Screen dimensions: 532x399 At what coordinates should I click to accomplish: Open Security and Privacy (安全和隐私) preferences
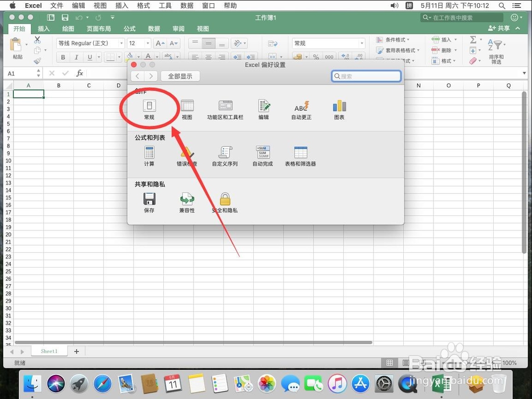point(225,203)
